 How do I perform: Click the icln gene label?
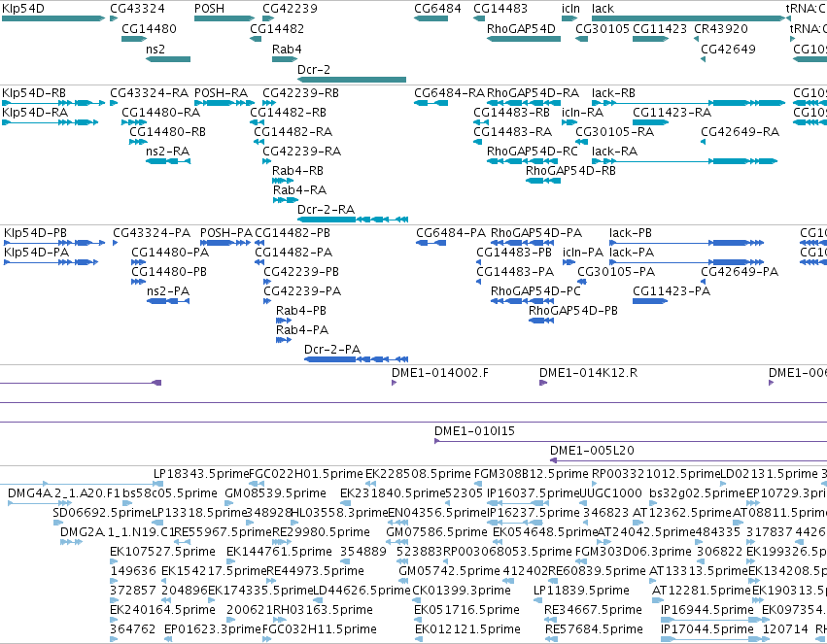(570, 9)
